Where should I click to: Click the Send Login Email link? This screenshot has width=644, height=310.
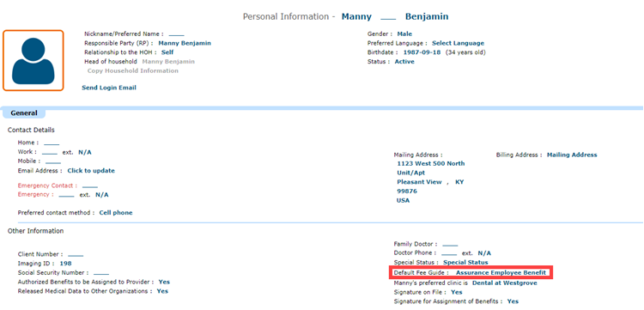tap(109, 88)
